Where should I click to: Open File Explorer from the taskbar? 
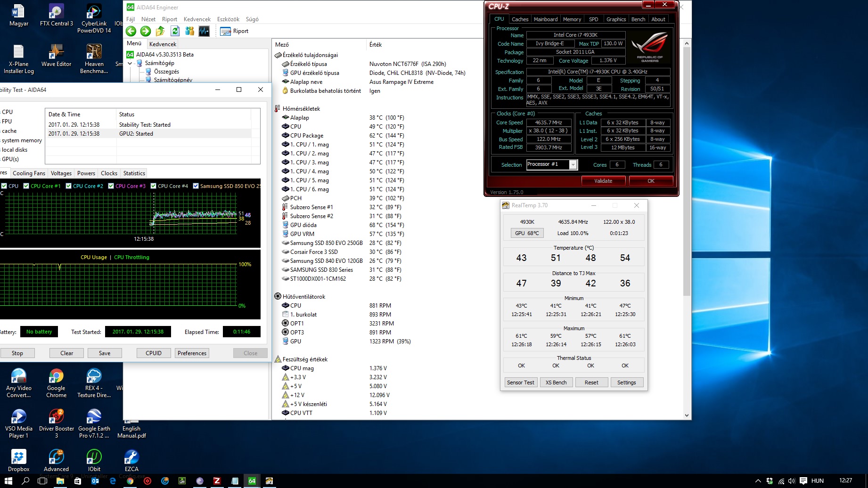pyautogui.click(x=60, y=481)
